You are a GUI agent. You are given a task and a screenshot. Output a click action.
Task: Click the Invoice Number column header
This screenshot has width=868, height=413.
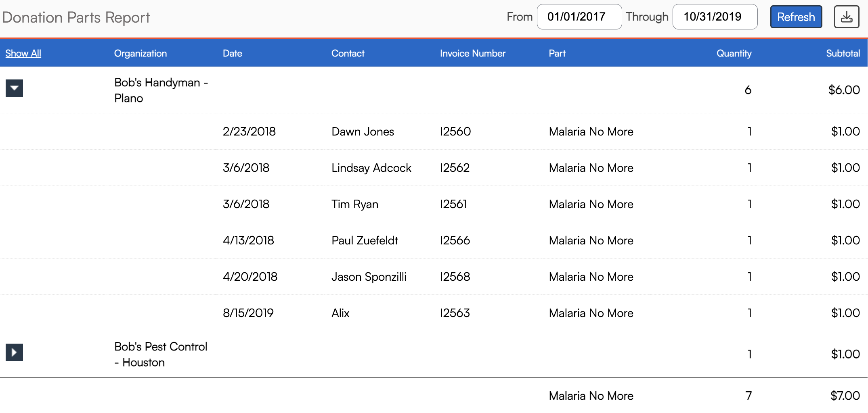472,53
